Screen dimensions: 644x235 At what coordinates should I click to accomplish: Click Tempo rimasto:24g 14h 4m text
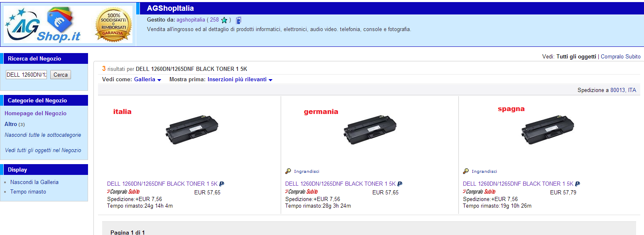point(140,206)
